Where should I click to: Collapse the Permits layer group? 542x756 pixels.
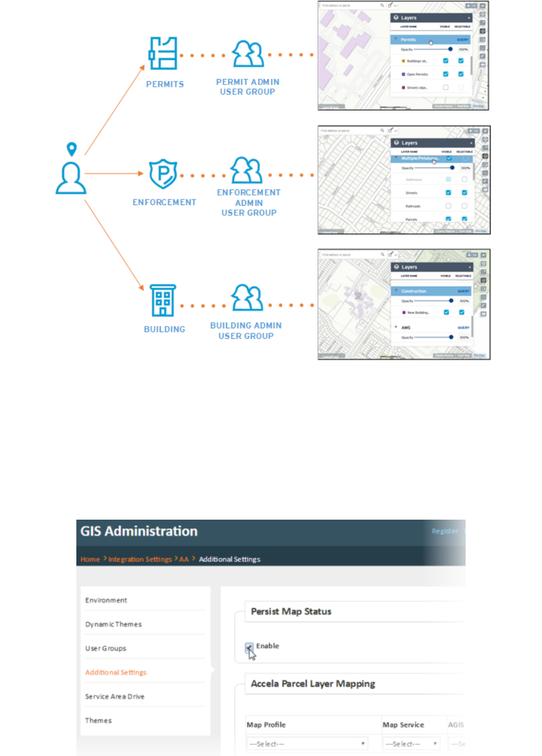pyautogui.click(x=396, y=39)
